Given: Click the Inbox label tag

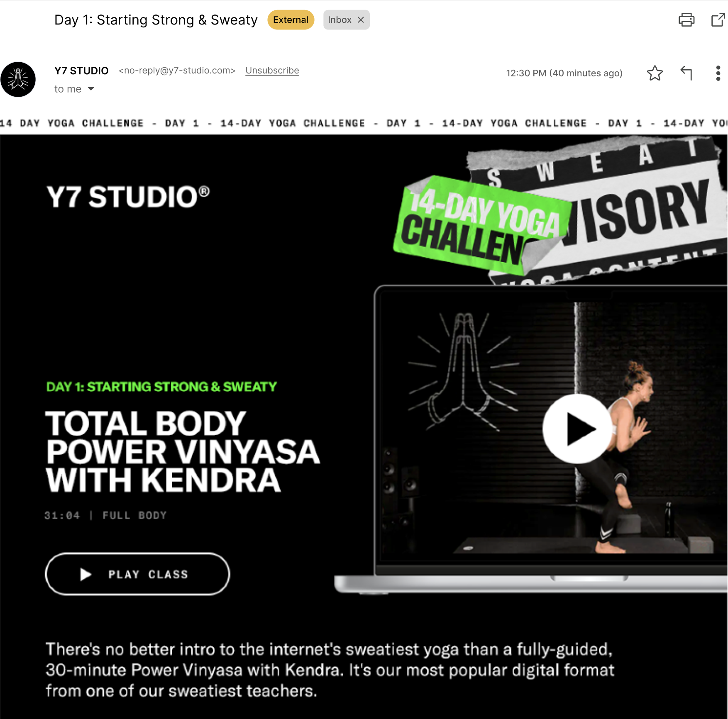Looking at the screenshot, I should (x=340, y=20).
